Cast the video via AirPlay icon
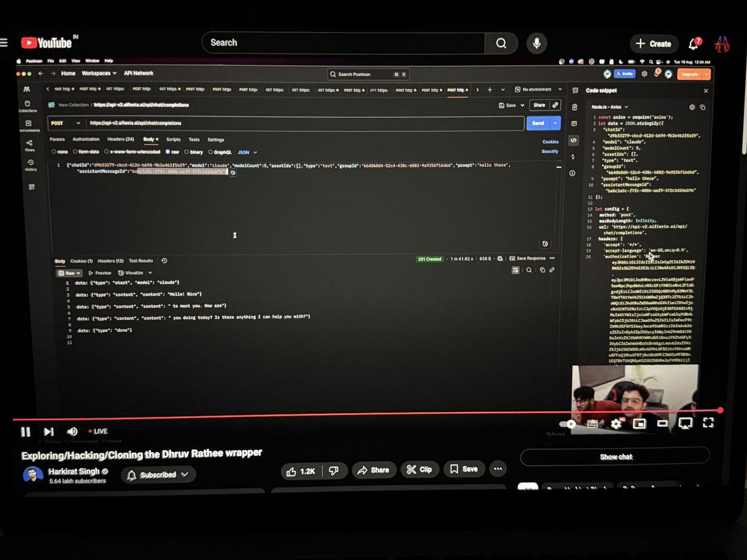The width and height of the screenshot is (747, 560). click(x=685, y=424)
